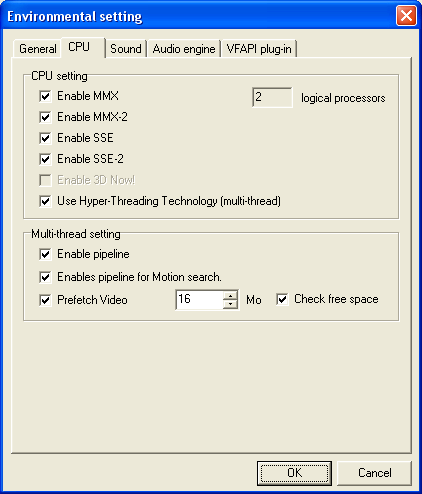
Task: Switch to the General tab
Action: coord(37,49)
